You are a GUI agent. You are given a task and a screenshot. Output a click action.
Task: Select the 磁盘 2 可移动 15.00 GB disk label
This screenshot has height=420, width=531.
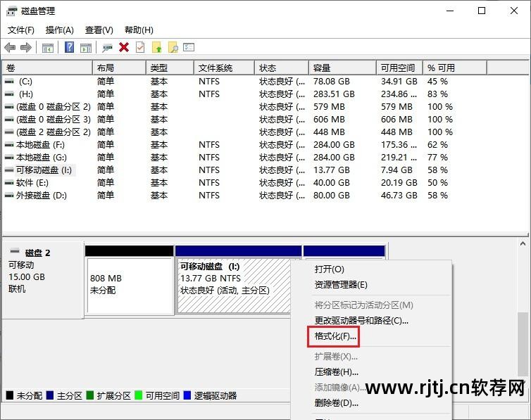coord(43,280)
